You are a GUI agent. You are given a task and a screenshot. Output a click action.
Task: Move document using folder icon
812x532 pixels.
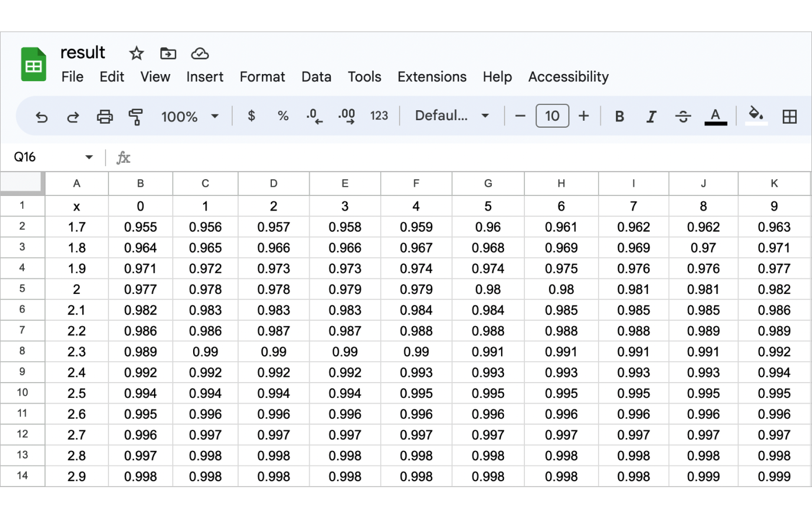[168, 54]
